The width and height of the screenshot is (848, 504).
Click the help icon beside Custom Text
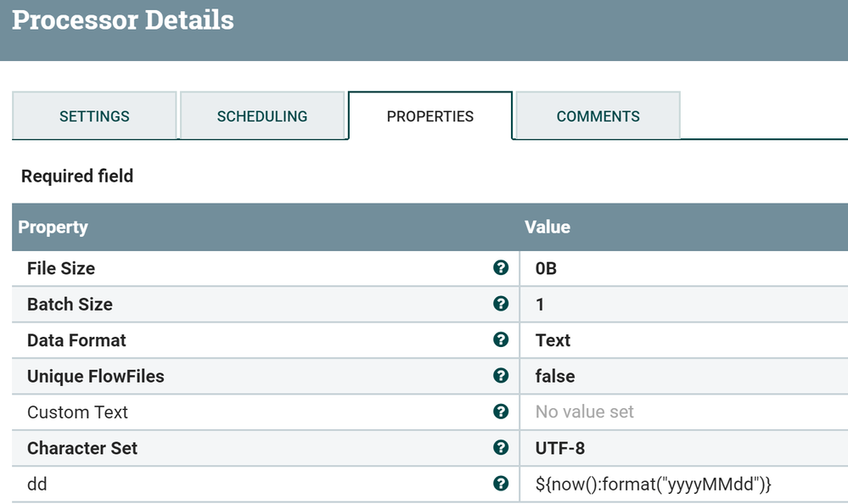pyautogui.click(x=501, y=412)
